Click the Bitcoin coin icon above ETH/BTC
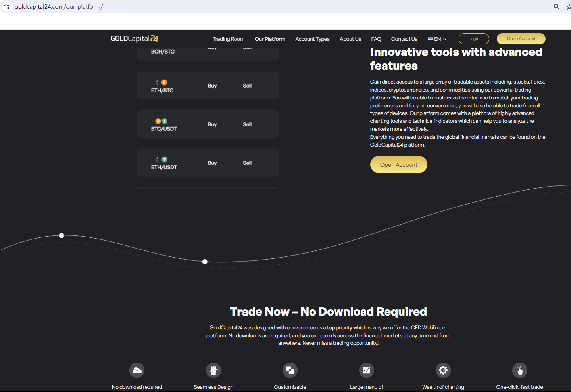571x392 pixels. (x=164, y=82)
